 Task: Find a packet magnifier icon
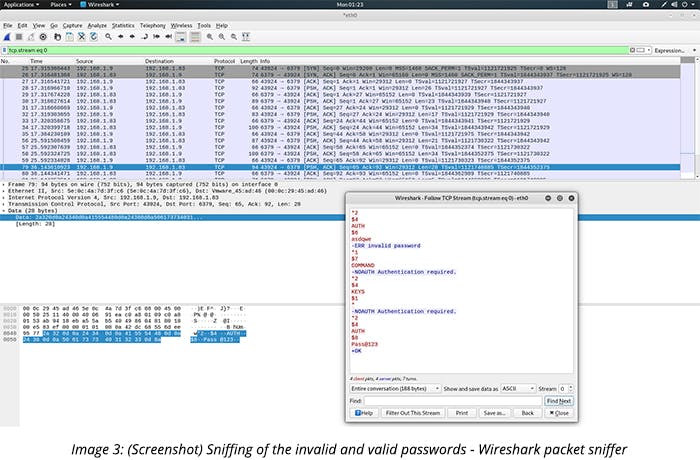[108, 37]
